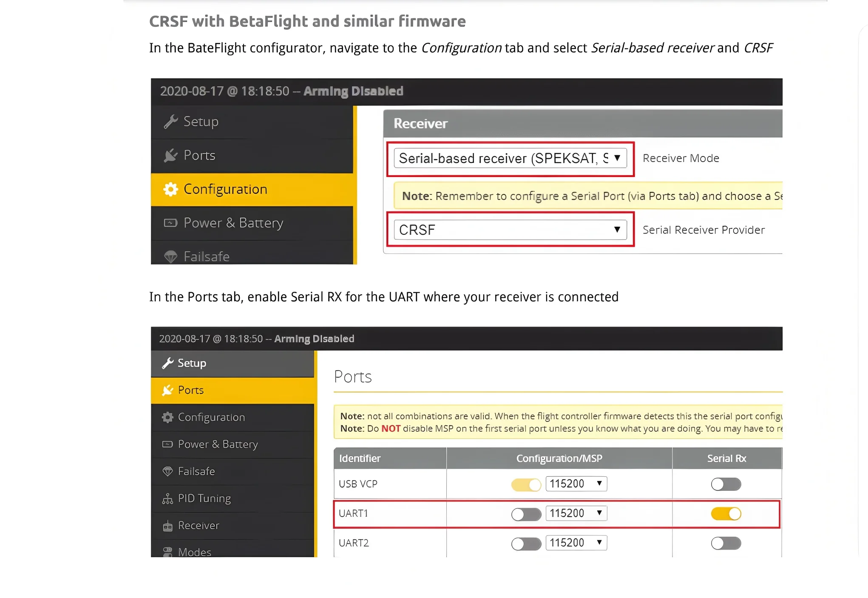Screen dimensions: 868x598
Task: Click the Failsafe parachute icon in the Ports screenshot
Action: coord(168,471)
